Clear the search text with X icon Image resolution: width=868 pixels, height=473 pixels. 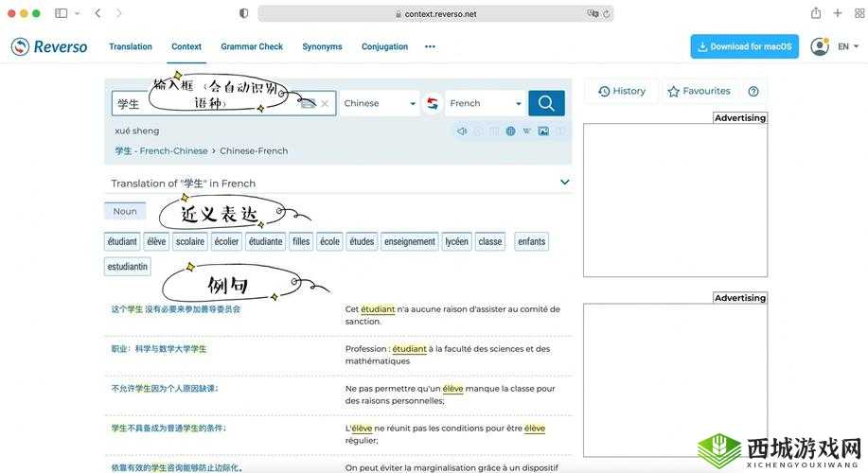pyautogui.click(x=325, y=103)
